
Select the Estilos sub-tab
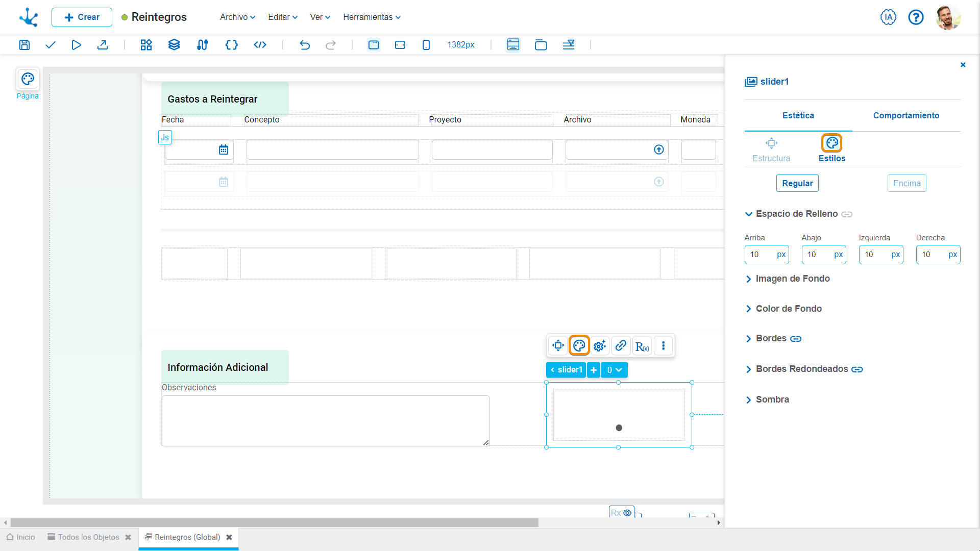pos(832,149)
